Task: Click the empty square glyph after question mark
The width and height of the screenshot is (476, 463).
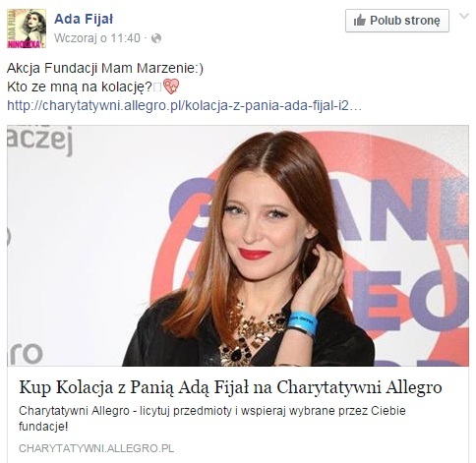Action: [157, 87]
